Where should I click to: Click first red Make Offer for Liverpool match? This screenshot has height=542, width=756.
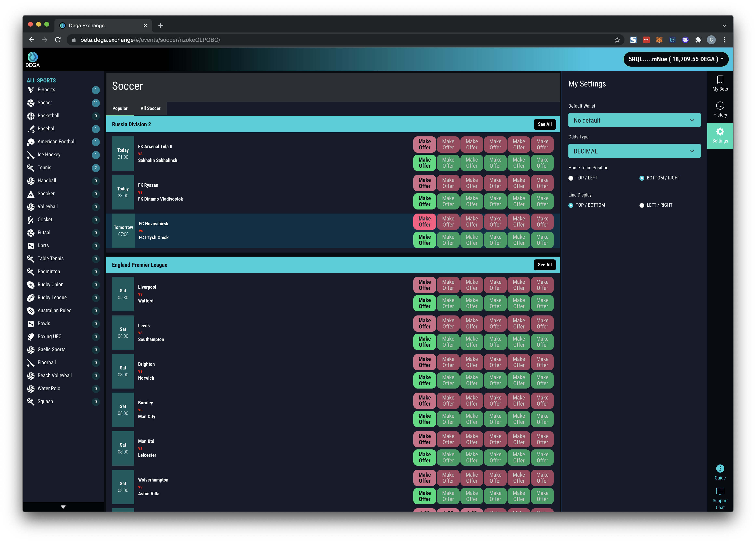click(x=424, y=285)
